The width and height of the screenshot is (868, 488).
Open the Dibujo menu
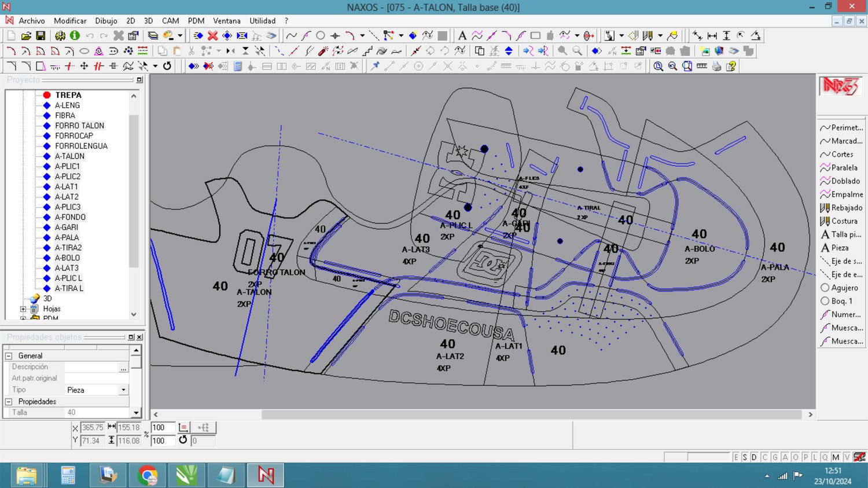[106, 21]
